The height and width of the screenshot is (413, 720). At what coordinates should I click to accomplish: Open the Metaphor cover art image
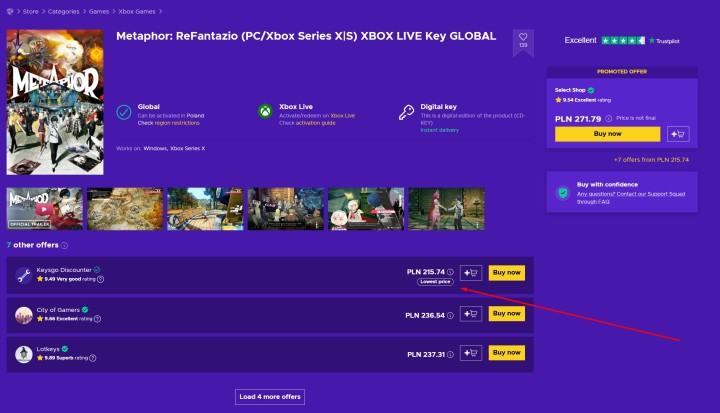coord(55,102)
